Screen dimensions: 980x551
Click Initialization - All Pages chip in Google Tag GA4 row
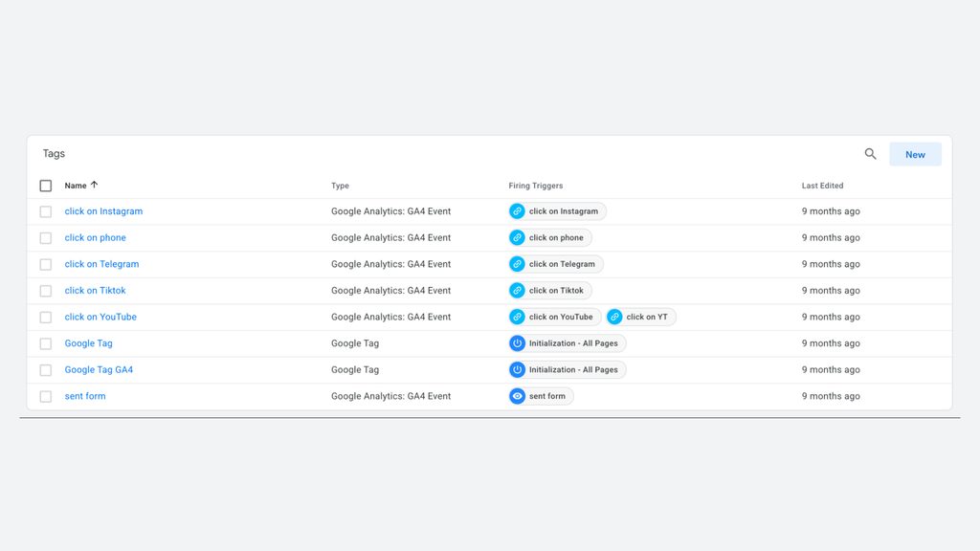coord(567,370)
